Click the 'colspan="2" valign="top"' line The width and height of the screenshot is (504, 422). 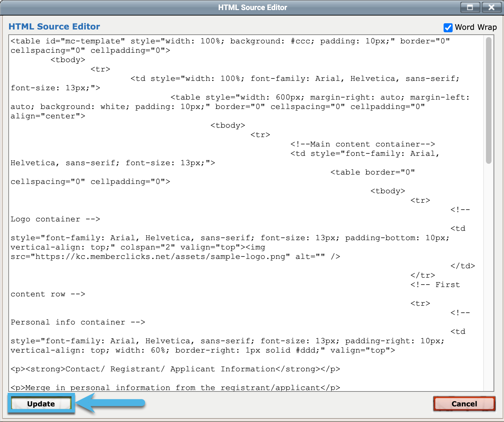138,247
